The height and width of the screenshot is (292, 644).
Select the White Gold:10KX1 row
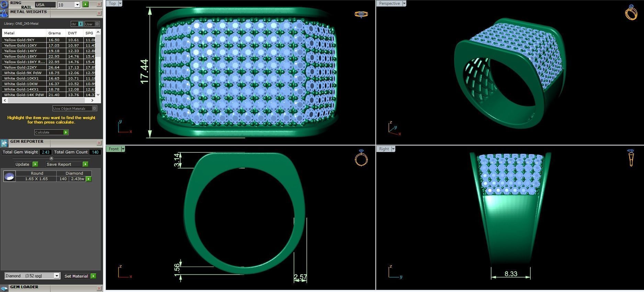[49, 78]
